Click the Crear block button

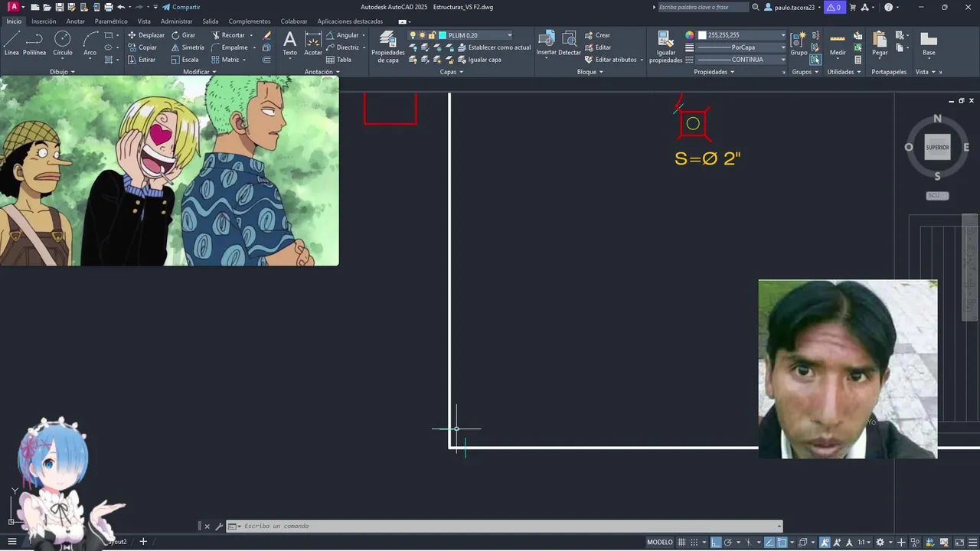click(597, 35)
